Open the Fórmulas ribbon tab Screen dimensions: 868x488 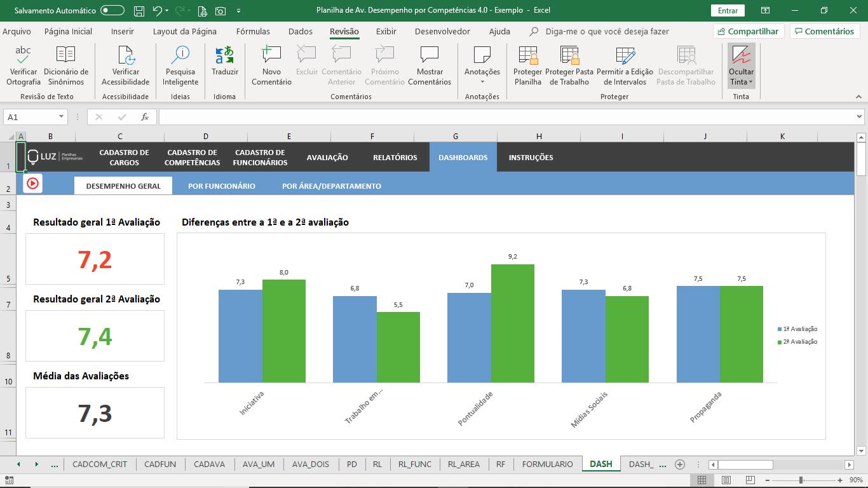[253, 31]
